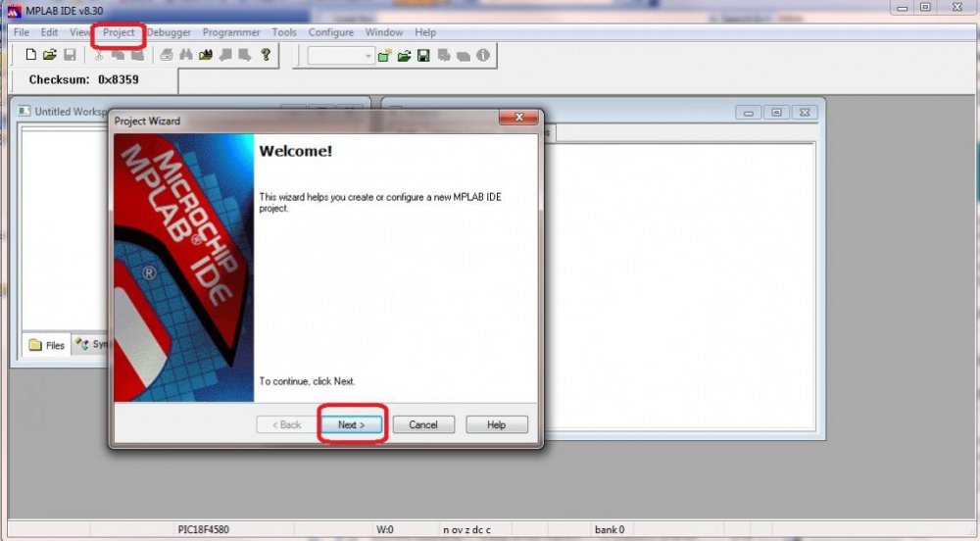Click Next in Project Wizard

[x=351, y=424]
